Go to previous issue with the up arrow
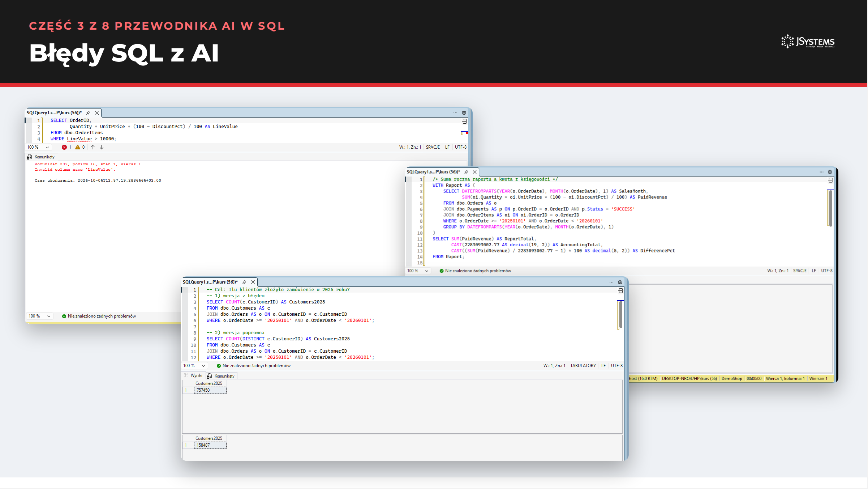868x489 pixels. coord(93,147)
